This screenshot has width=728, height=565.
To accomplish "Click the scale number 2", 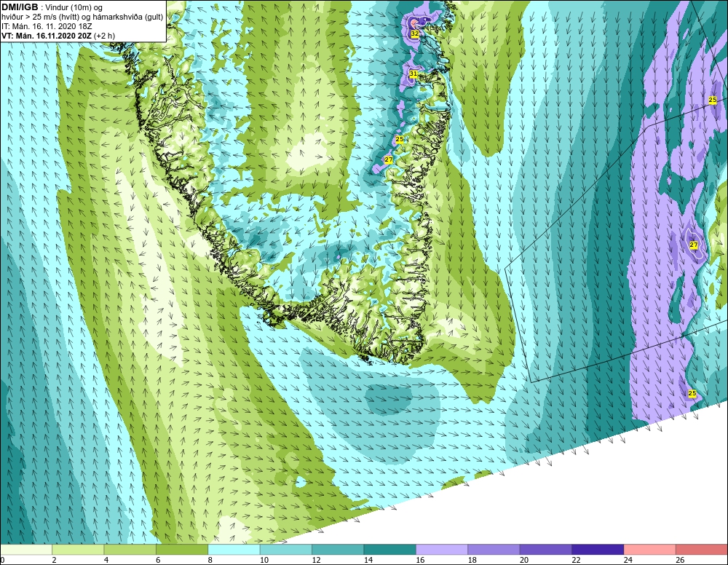I will 55,560.
